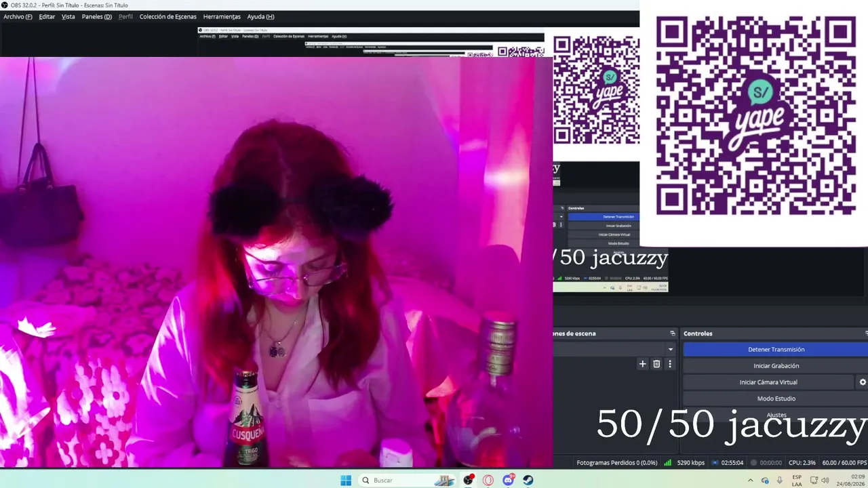
Task: Add a new scene transition with plus icon
Action: pyautogui.click(x=642, y=364)
